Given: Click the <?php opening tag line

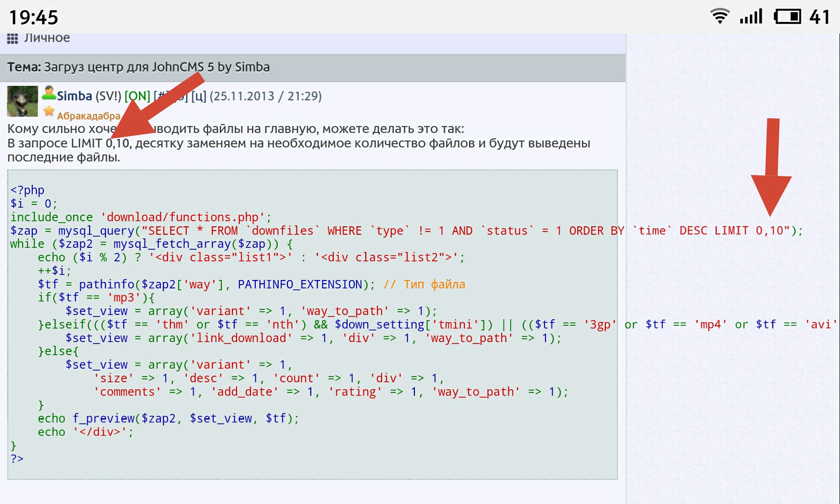Looking at the screenshot, I should (28, 190).
